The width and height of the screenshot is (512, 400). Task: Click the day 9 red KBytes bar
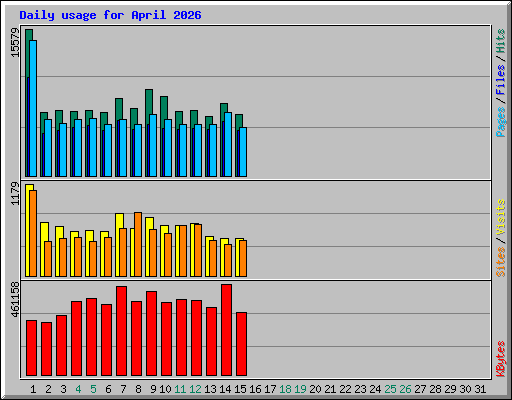(151, 333)
